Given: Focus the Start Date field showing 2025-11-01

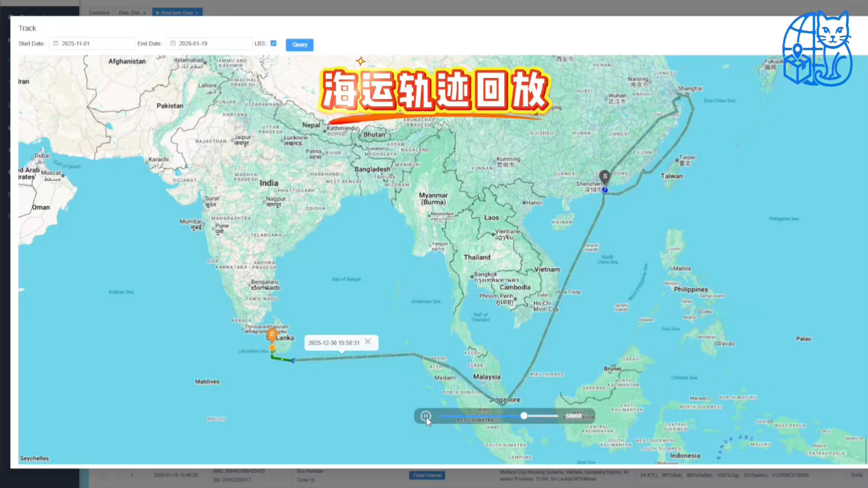Looking at the screenshot, I should point(93,43).
